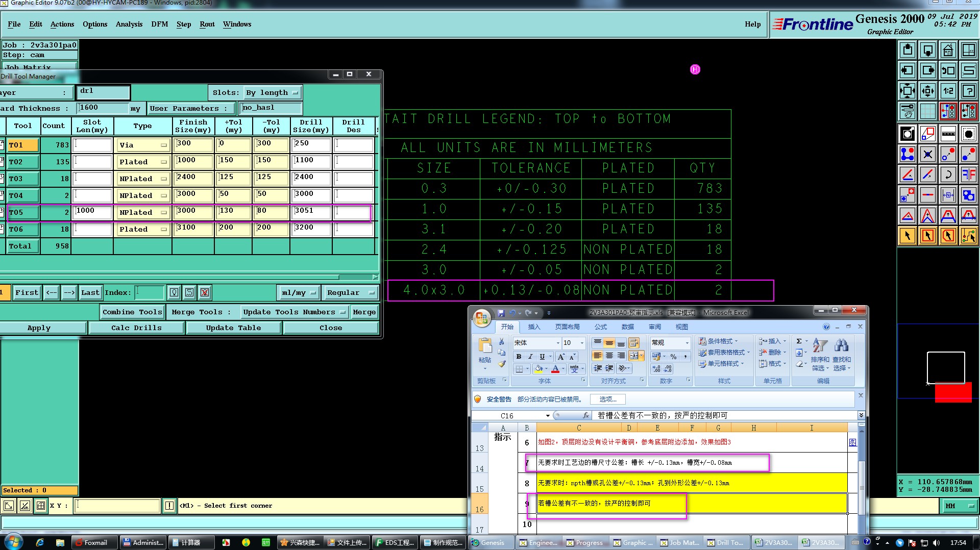Select the basic arrow selection tool
Image resolution: width=980 pixels, height=550 pixels.
pos(907,236)
